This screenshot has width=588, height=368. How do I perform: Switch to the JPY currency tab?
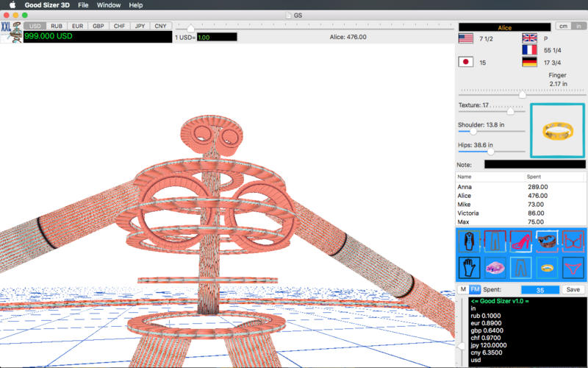[x=139, y=26]
